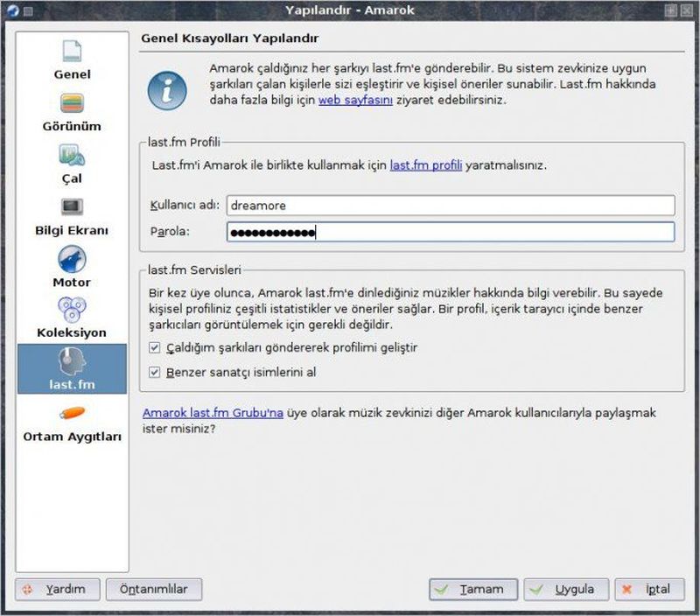
Task: Open the Motor engine settings icon
Action: point(72,260)
